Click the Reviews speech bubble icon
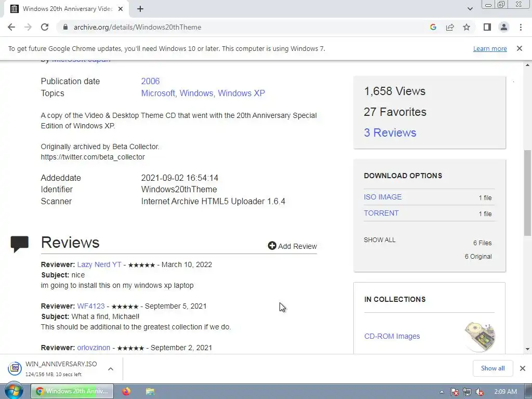 pos(19,244)
